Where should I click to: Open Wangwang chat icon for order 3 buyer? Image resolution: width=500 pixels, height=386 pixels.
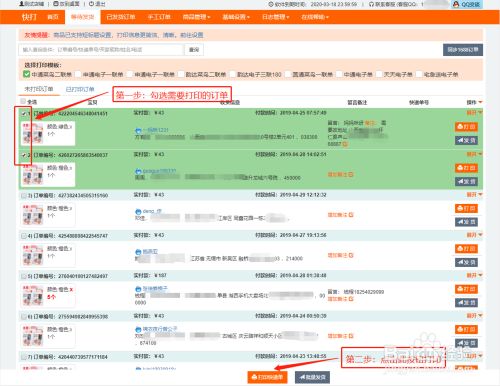coord(138,212)
